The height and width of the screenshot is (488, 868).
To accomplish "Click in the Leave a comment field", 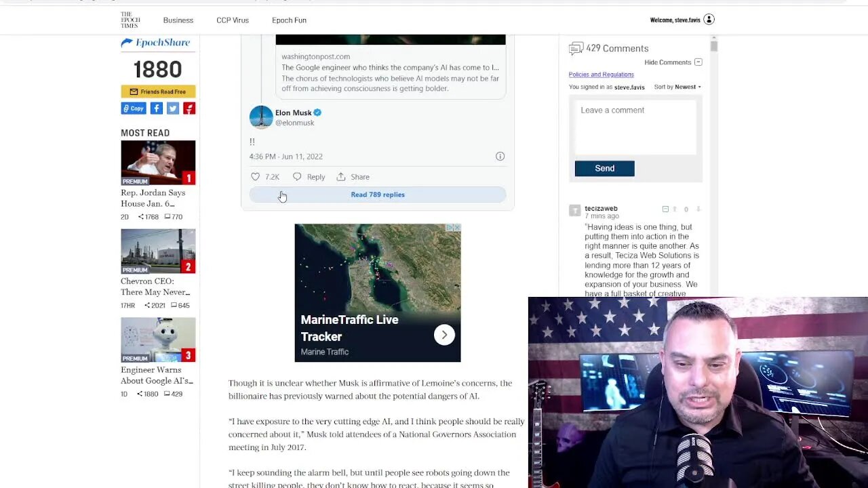I will point(635,126).
